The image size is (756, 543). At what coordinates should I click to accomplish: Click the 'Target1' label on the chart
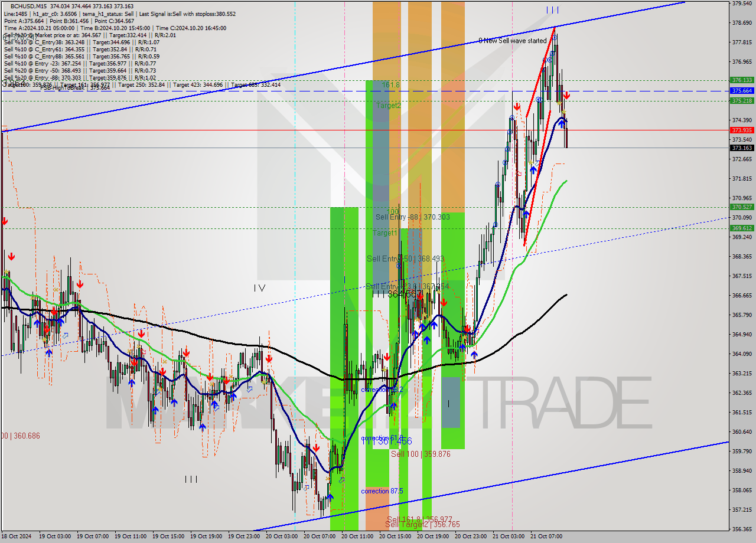(385, 233)
